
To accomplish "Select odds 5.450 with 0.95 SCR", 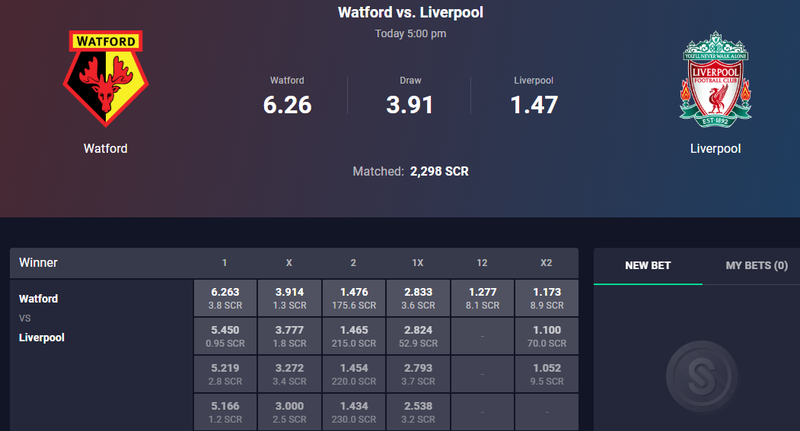I will 225,336.
